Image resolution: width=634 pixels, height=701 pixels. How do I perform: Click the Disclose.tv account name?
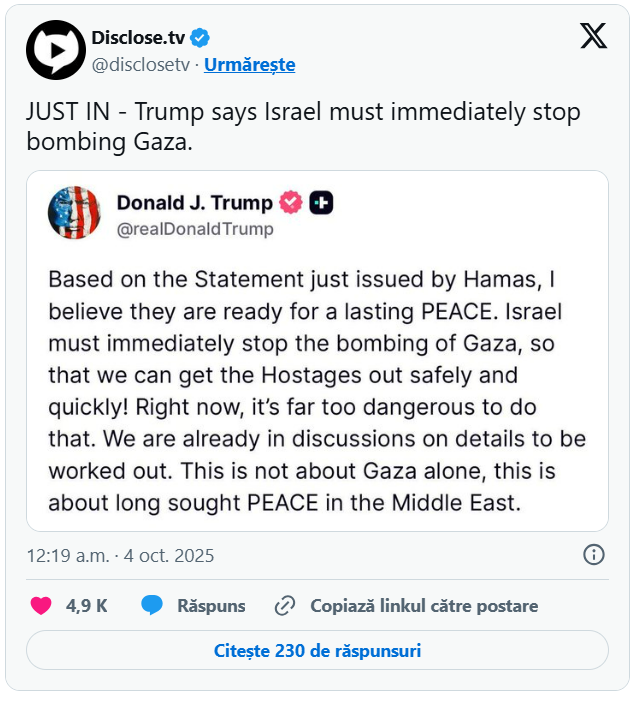pyautogui.click(x=138, y=38)
